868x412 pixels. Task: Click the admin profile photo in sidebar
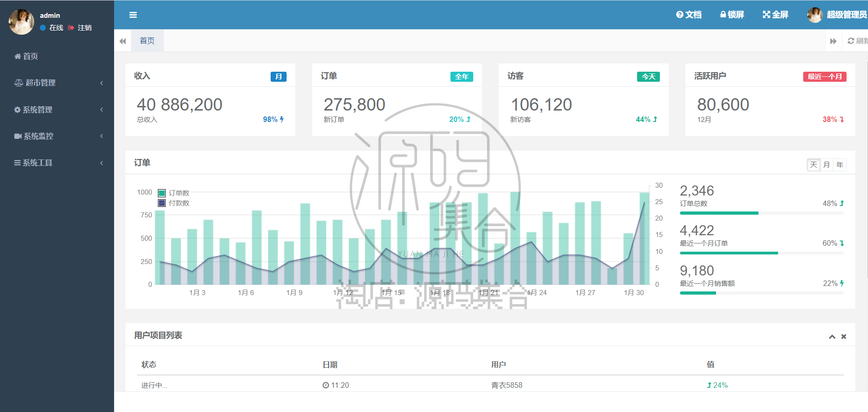[x=21, y=21]
